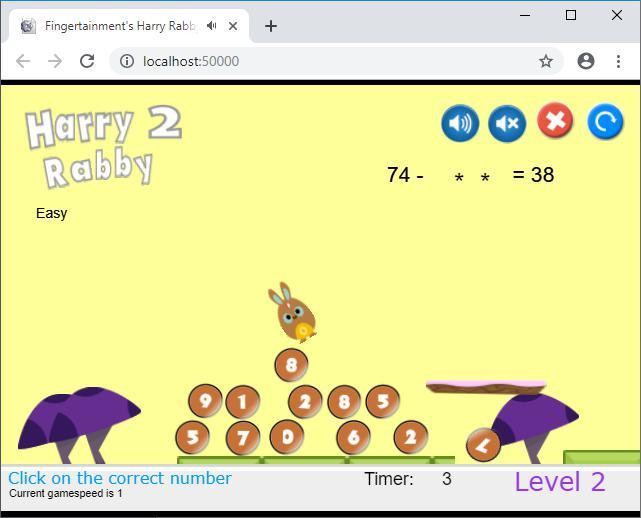
Task: Restart the level with blue circular arrow
Action: [605, 121]
